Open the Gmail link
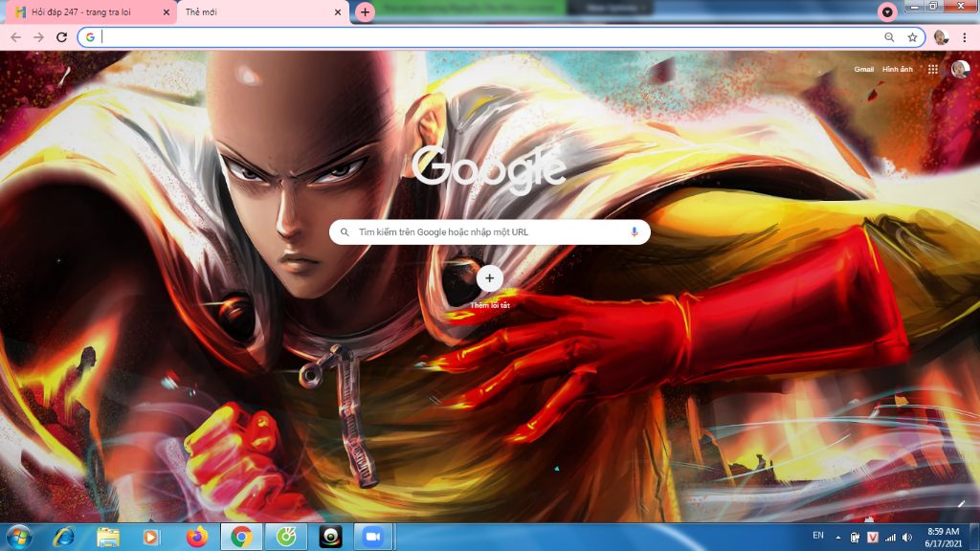 [x=864, y=69]
